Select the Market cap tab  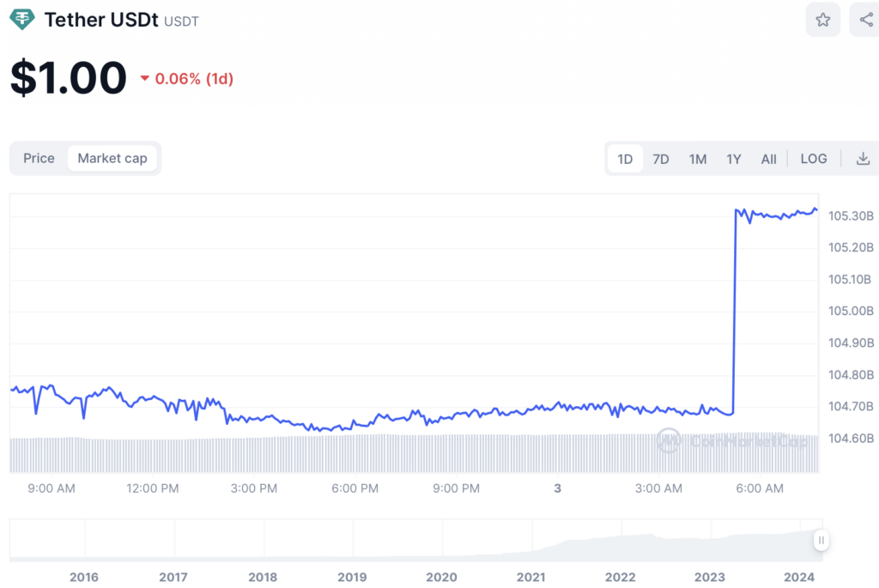[112, 159]
